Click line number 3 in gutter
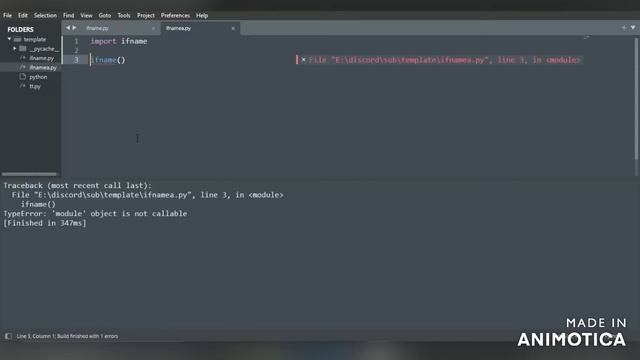 pos(76,60)
